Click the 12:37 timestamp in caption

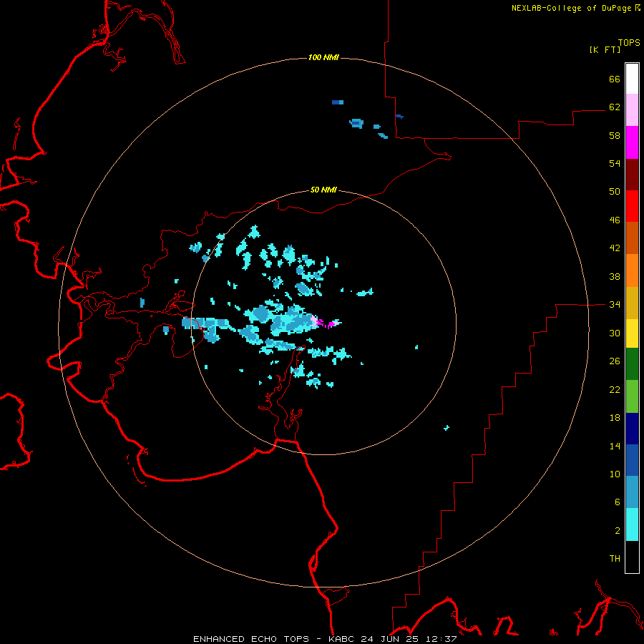click(x=441, y=639)
